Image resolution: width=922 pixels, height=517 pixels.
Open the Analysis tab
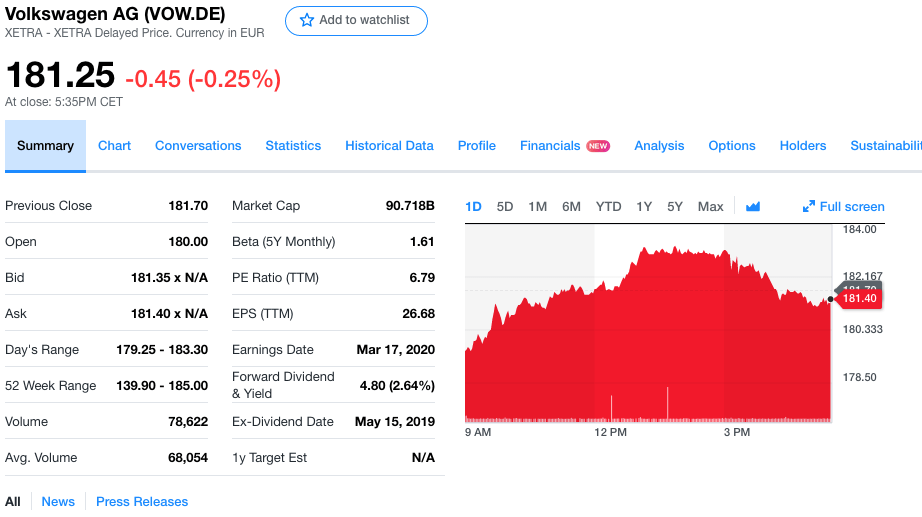659,146
